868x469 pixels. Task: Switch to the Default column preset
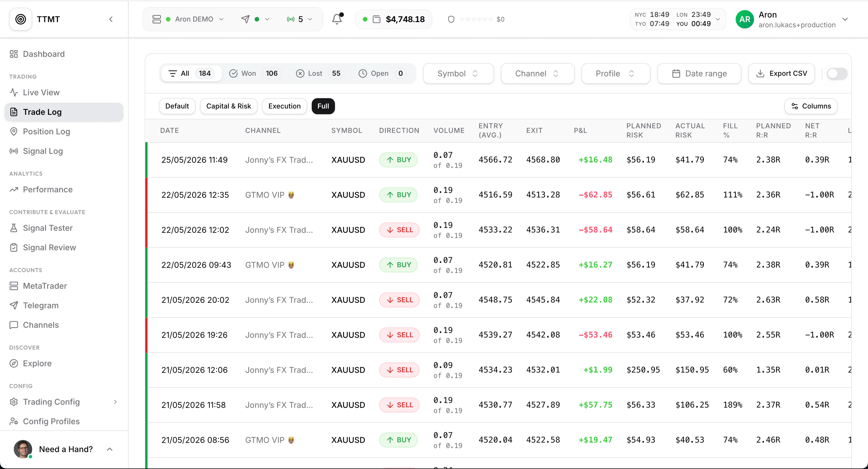[x=177, y=106]
